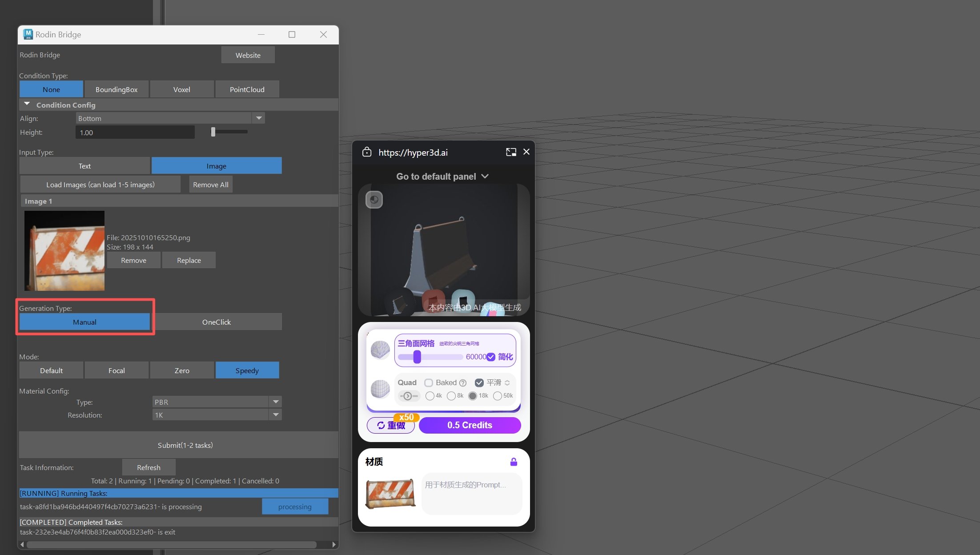The image size is (980, 555).
Task: Click the Baked help question-mark icon
Action: pyautogui.click(x=463, y=383)
